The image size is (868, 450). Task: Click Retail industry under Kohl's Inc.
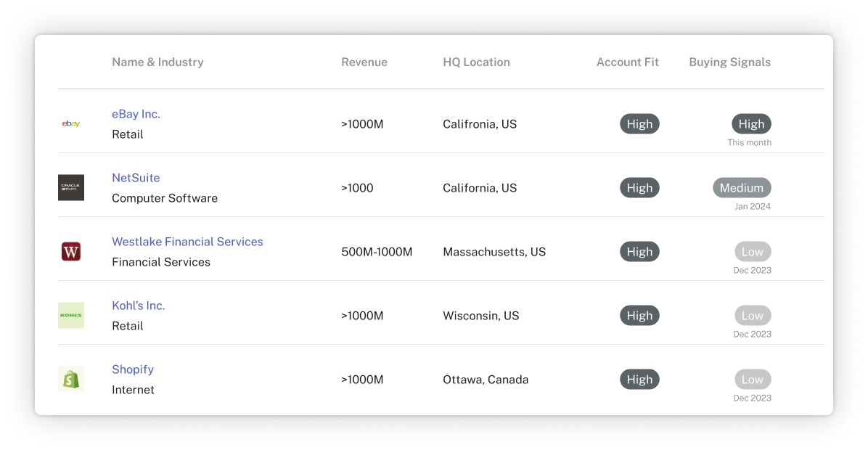(x=127, y=326)
